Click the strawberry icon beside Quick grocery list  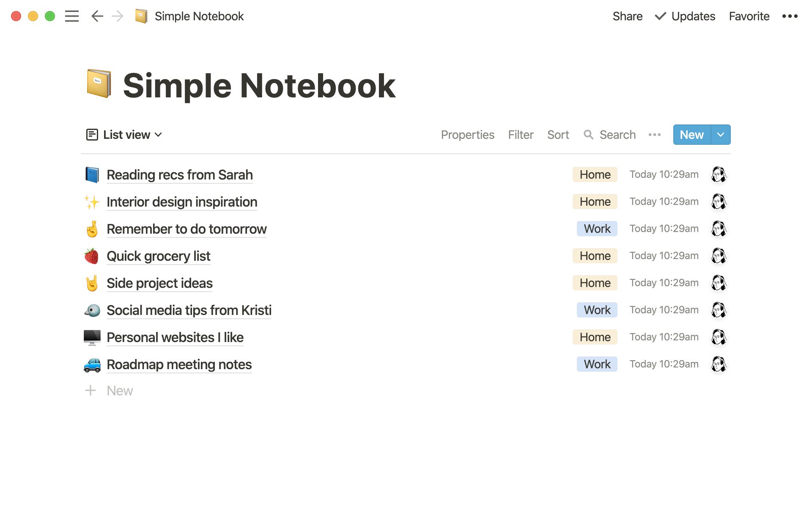click(91, 256)
